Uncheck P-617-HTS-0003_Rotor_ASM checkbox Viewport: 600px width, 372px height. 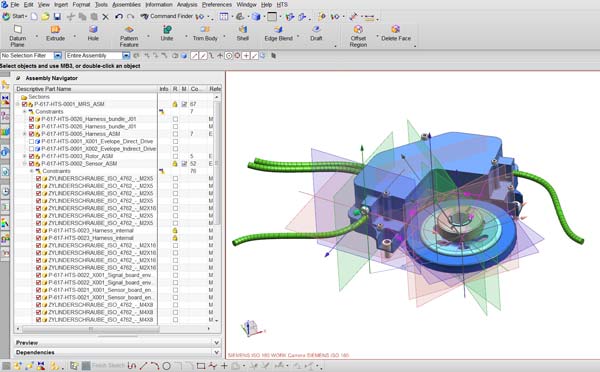tap(31, 156)
